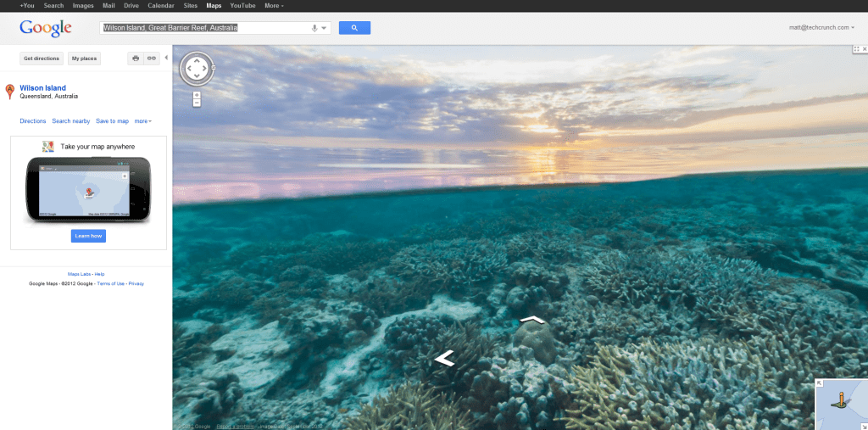
Task: Click the compass rotation ring handle
Action: pyautogui.click(x=213, y=68)
